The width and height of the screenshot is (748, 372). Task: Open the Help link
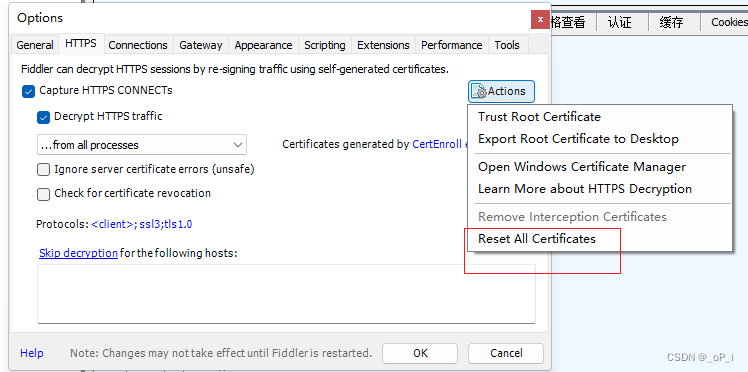(31, 353)
